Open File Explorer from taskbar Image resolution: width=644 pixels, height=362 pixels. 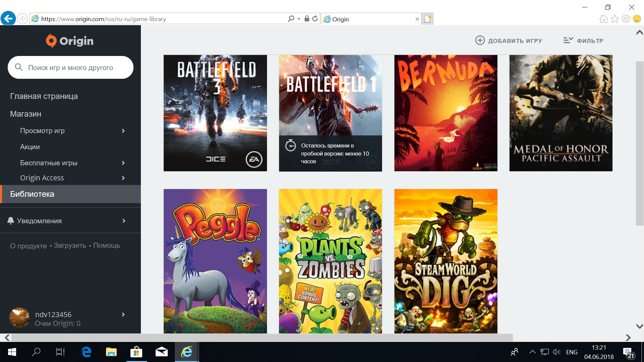pos(111,352)
